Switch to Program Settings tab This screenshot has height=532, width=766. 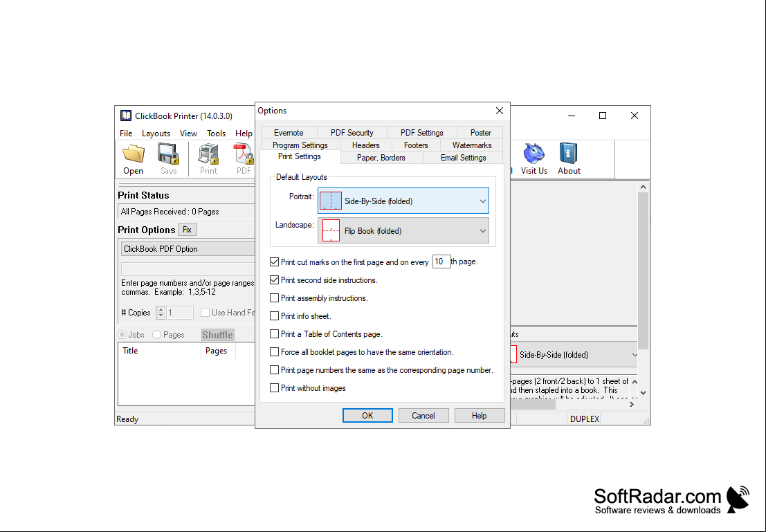(300, 145)
